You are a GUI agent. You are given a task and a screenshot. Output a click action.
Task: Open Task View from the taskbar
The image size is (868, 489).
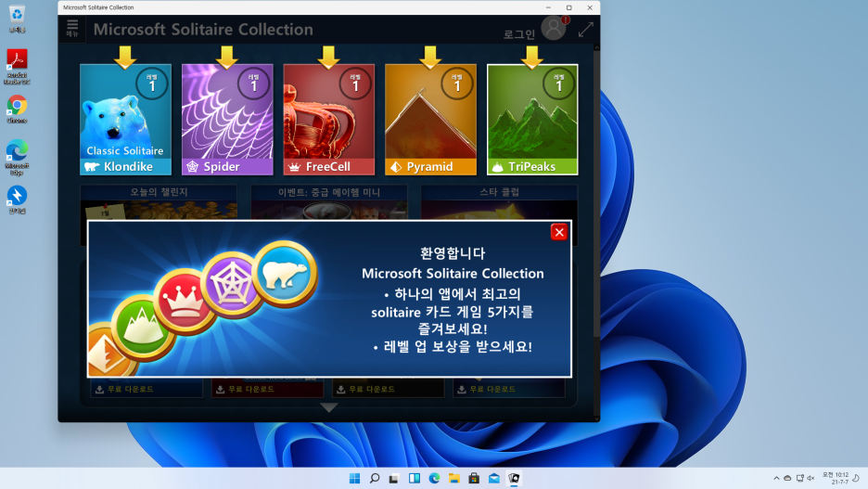(394, 479)
